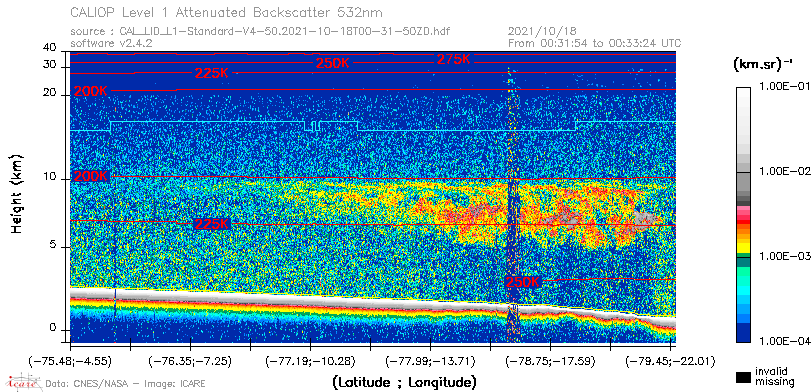Click the '1.00E-02' color scale label
This screenshot has height=392, width=811.
[784, 171]
